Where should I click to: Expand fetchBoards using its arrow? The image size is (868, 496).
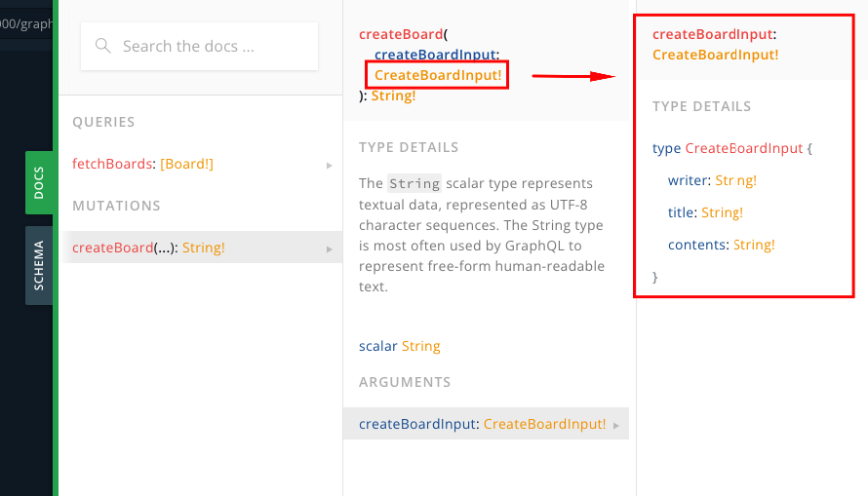(329, 165)
